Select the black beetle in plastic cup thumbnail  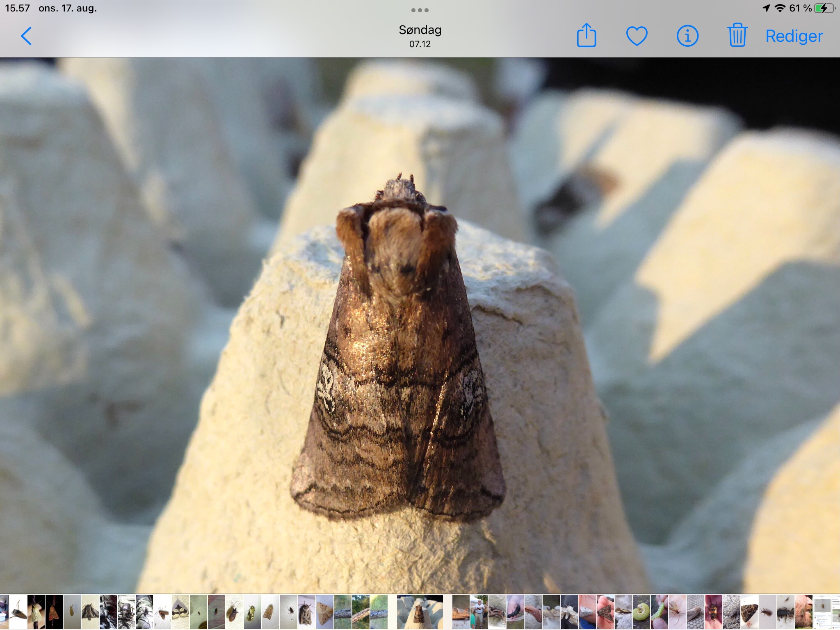click(x=515, y=612)
